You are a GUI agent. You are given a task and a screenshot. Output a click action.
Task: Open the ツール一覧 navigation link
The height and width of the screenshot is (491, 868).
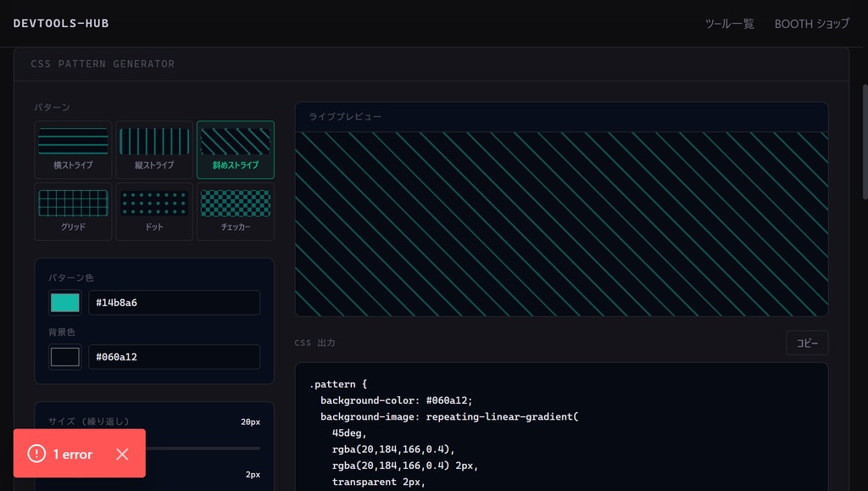click(x=730, y=24)
